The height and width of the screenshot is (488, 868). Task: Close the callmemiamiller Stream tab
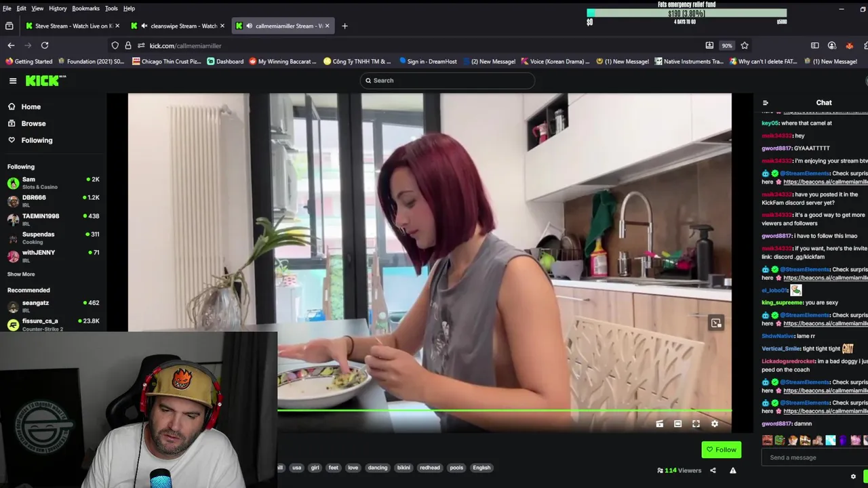point(327,26)
